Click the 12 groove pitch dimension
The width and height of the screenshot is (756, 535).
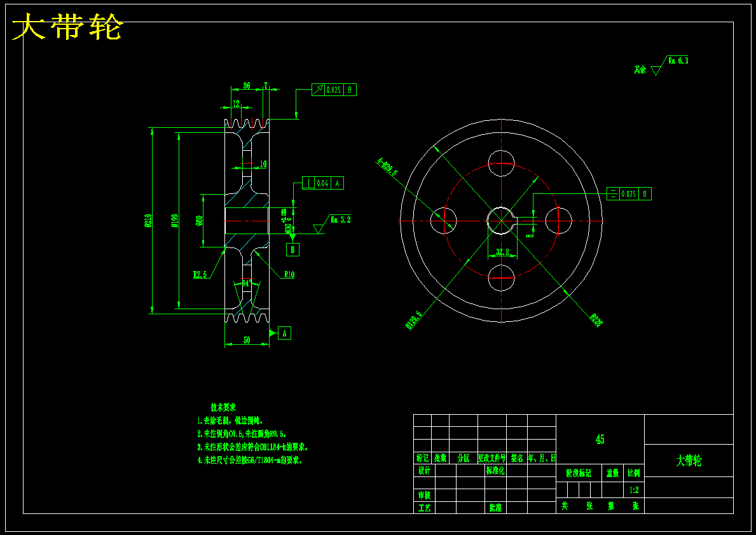(236, 103)
